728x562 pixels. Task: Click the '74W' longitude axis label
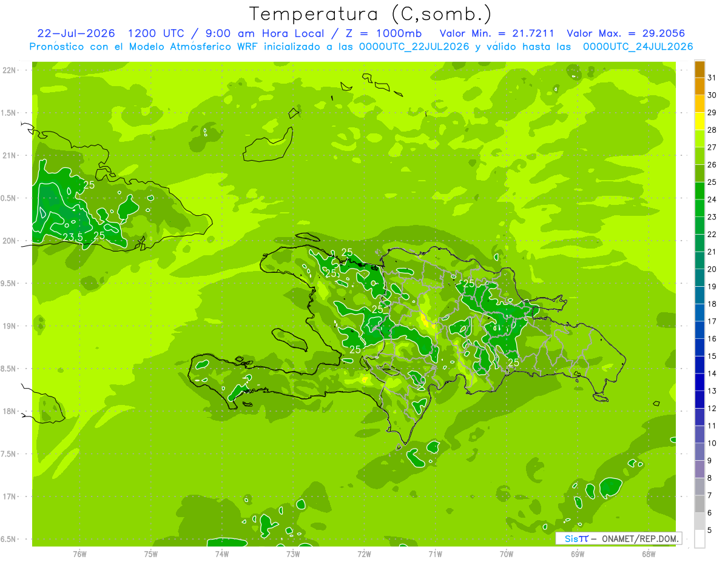pyautogui.click(x=222, y=554)
